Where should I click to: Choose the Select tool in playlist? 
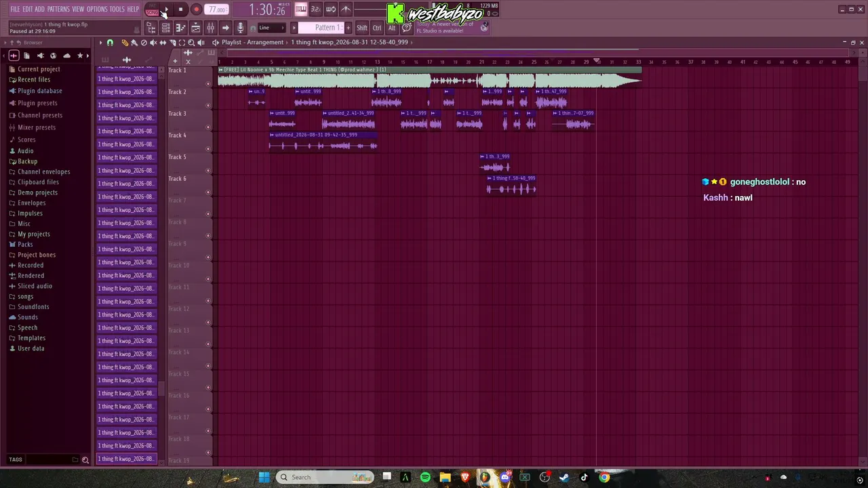point(182,43)
